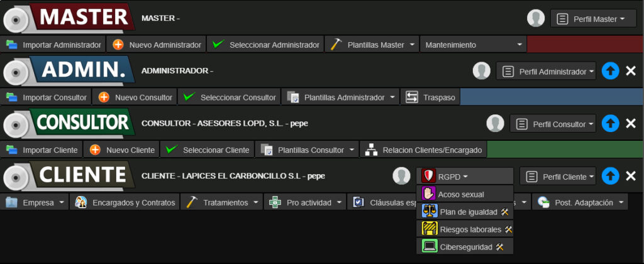Choose Ciberseguridad in the dropdown list
The width and height of the screenshot is (644, 264).
tap(464, 246)
